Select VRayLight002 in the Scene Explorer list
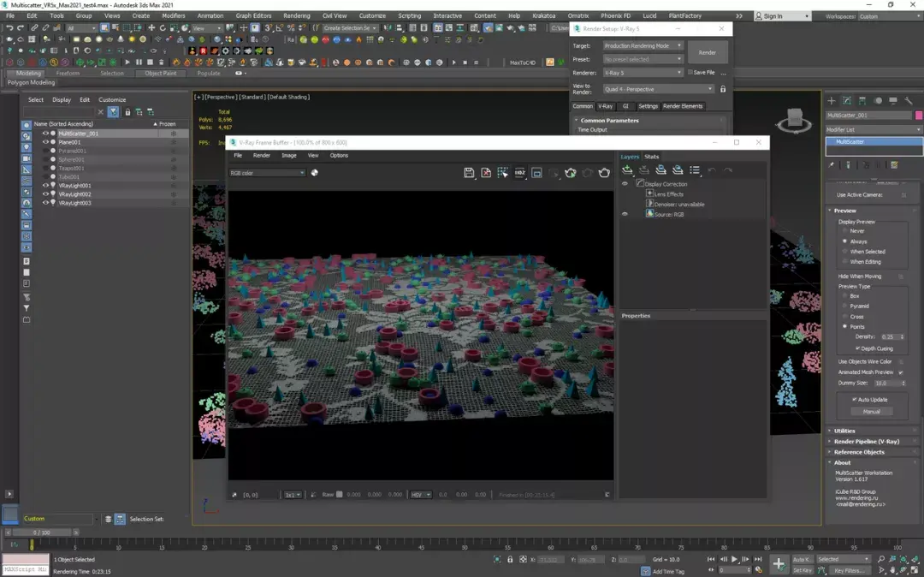This screenshot has height=577, width=924. [75, 194]
